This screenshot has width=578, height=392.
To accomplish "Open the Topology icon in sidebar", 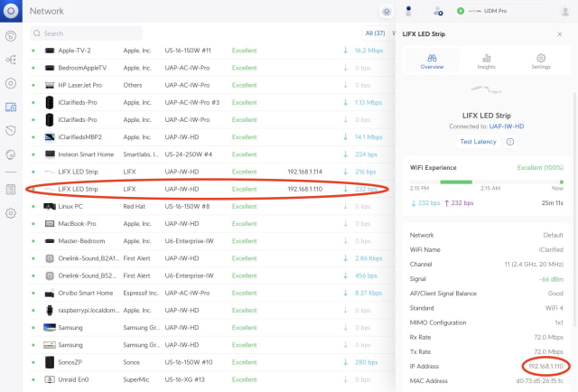I will [11, 60].
